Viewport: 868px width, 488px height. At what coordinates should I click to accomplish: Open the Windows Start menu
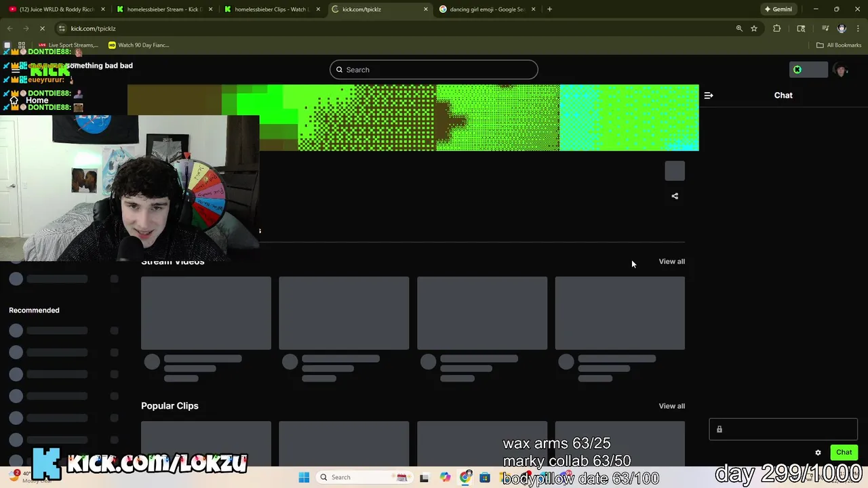click(x=304, y=477)
